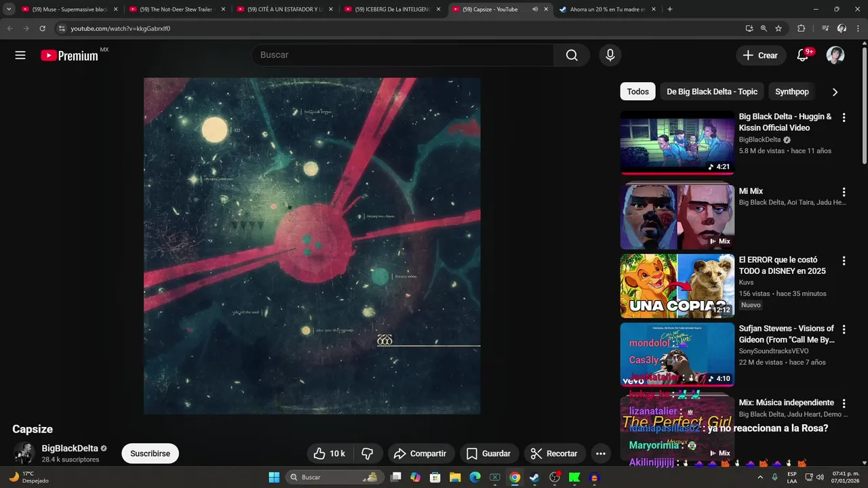Click the Suscribirse button
This screenshot has height=488, width=868.
click(150, 453)
